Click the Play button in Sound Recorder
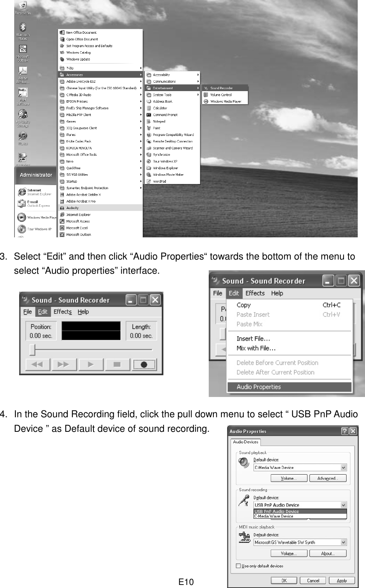The height and width of the screenshot is (588, 365). (x=91, y=364)
